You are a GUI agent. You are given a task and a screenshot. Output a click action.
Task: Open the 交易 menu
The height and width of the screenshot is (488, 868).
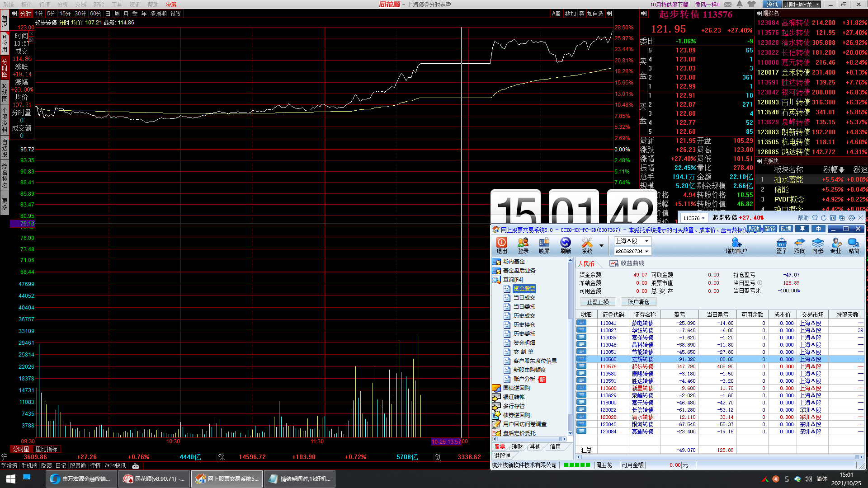click(x=80, y=4)
